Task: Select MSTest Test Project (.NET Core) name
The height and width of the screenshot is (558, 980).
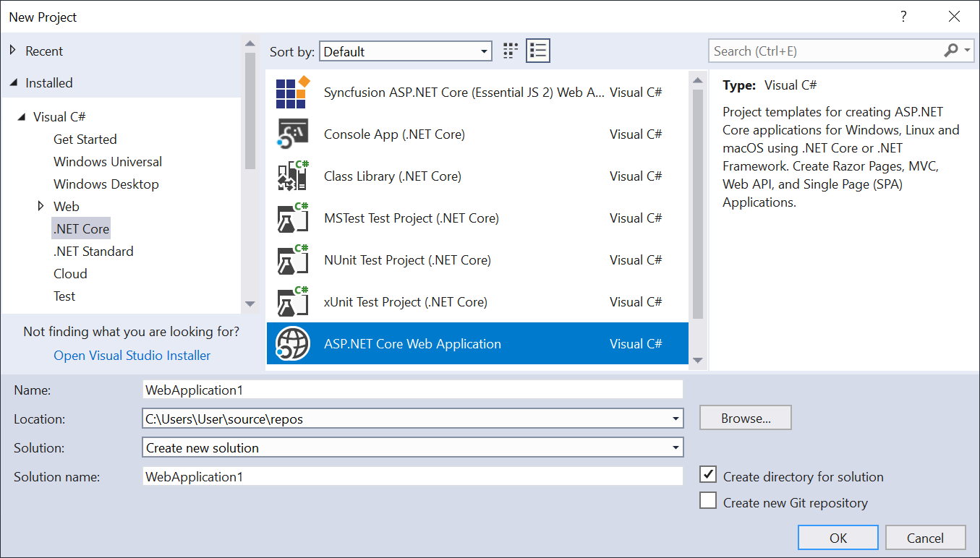Action: click(412, 218)
